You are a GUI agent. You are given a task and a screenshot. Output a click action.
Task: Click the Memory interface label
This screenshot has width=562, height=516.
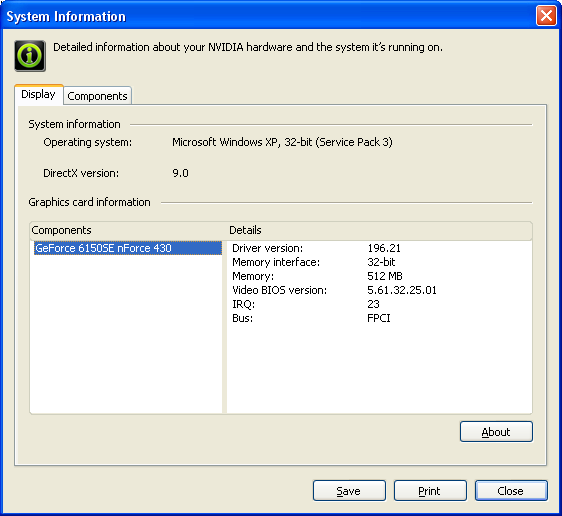click(x=276, y=262)
